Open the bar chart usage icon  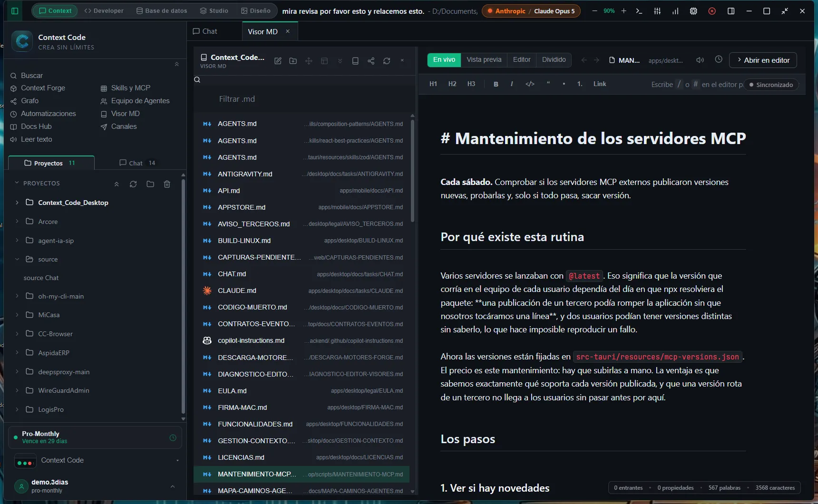[675, 11]
